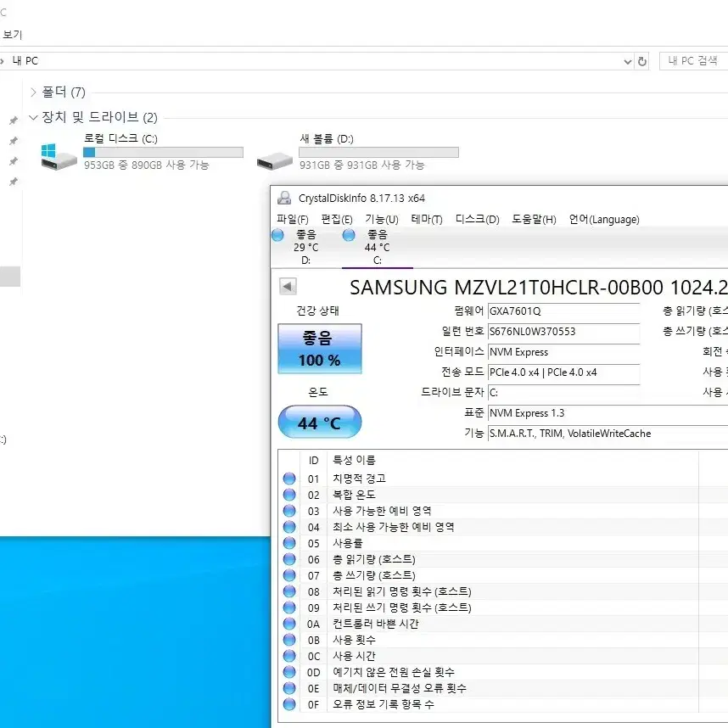Select the 최소 사용 가능한 예비 영역 row
This screenshot has width=728, height=728.
(x=503, y=527)
